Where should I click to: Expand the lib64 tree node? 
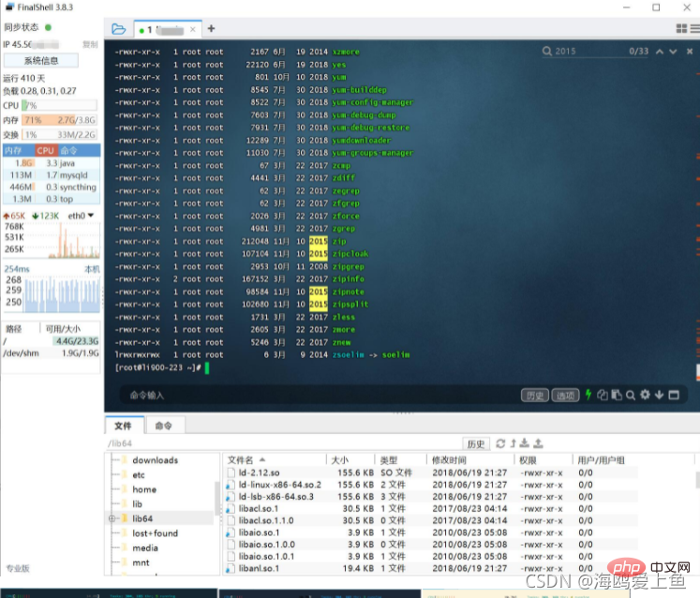(x=112, y=518)
